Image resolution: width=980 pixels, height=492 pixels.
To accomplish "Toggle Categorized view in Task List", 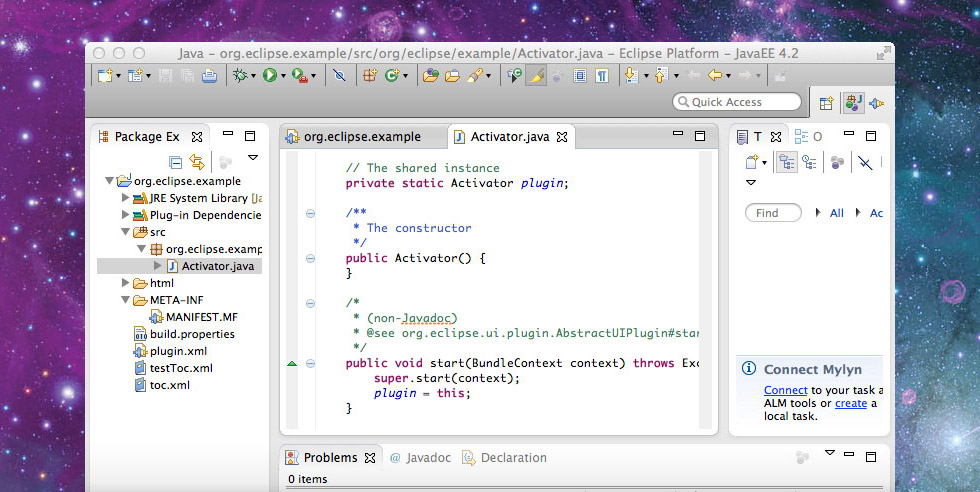I will coord(786,162).
